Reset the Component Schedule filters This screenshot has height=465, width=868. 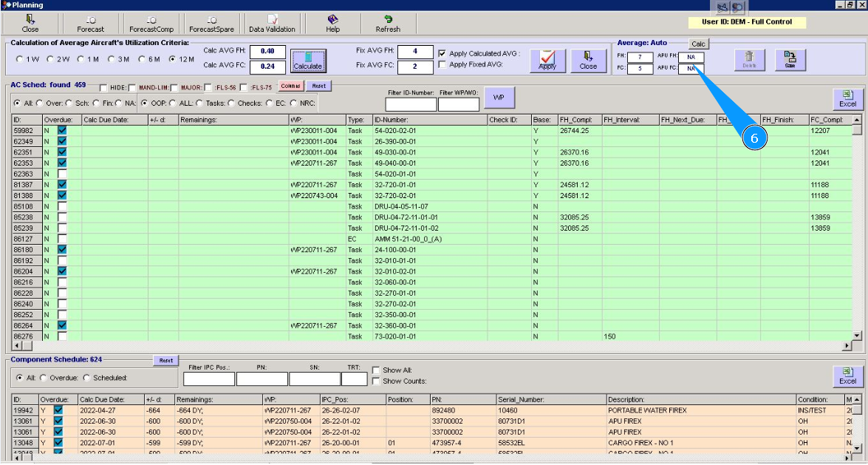pyautogui.click(x=166, y=361)
